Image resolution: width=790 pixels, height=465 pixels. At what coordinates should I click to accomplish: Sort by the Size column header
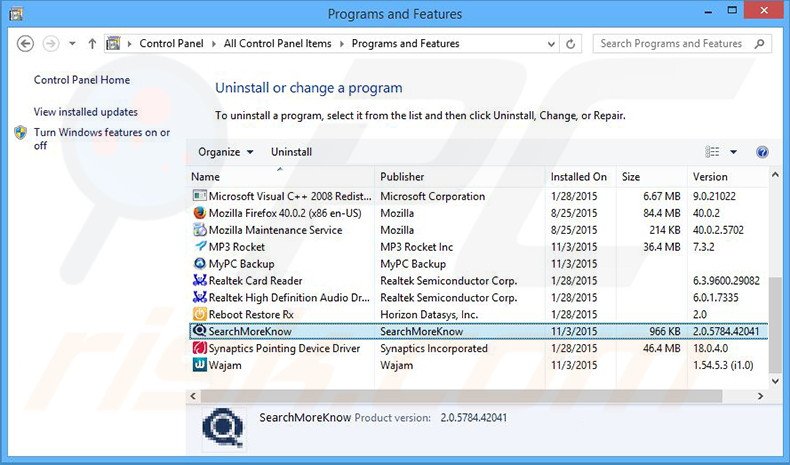(651, 177)
